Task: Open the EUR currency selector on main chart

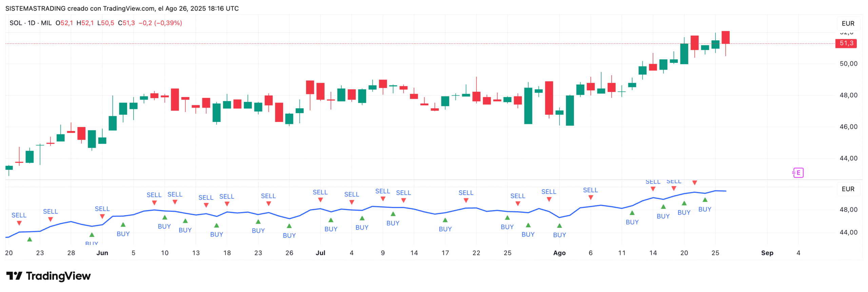Action: pyautogui.click(x=848, y=23)
